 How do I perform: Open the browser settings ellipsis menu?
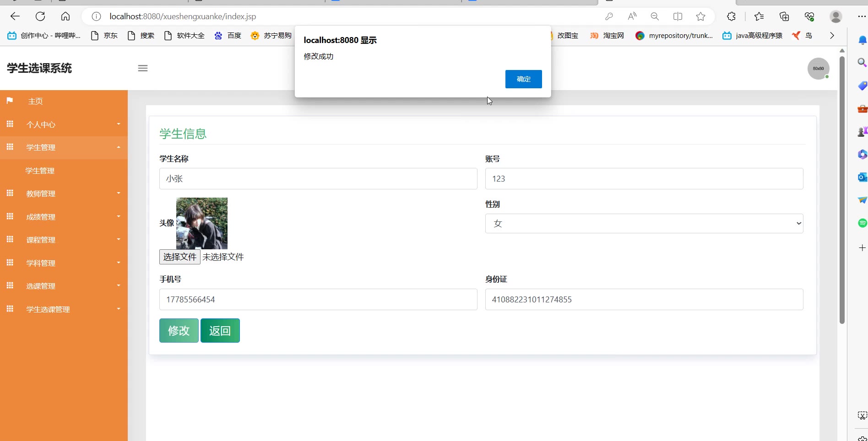click(862, 16)
